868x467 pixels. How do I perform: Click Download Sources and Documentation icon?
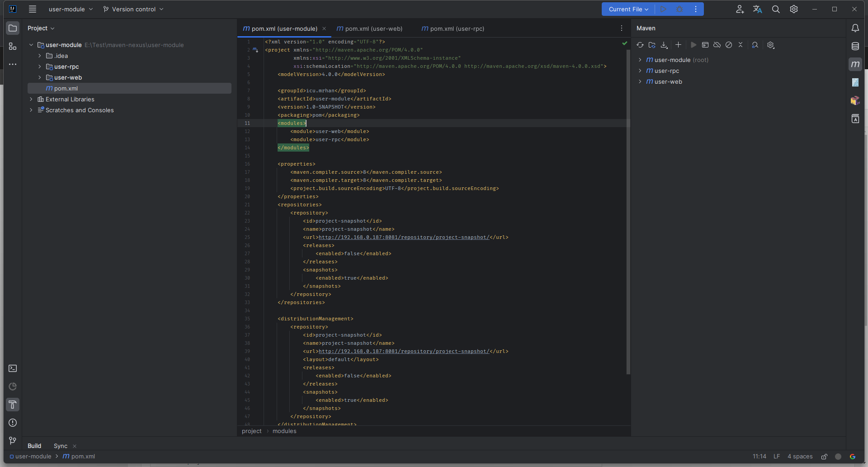pos(664,45)
